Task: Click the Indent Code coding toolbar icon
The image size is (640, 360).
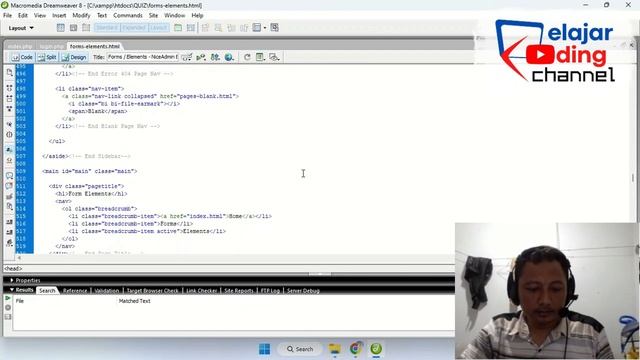Action: click(9, 222)
